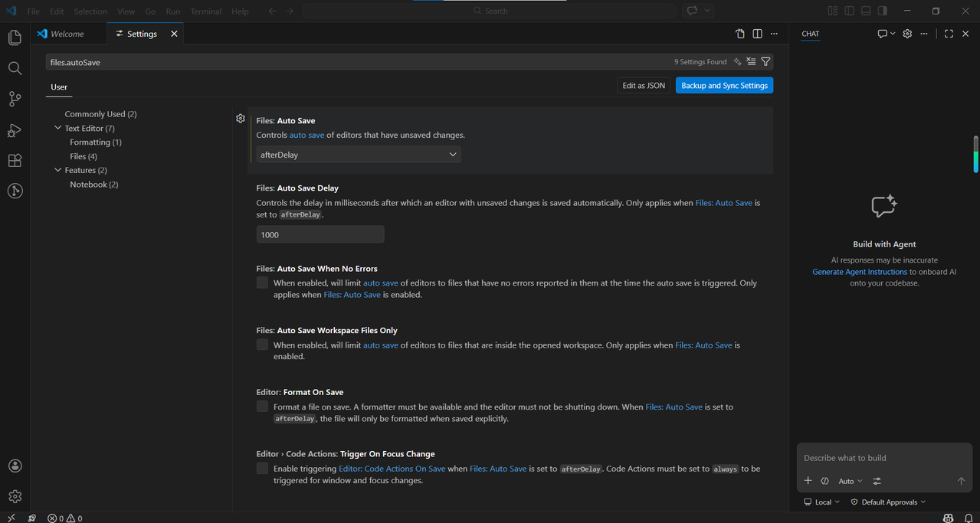This screenshot has width=980, height=523.
Task: Click the Auto Save Delay input field
Action: (x=320, y=234)
